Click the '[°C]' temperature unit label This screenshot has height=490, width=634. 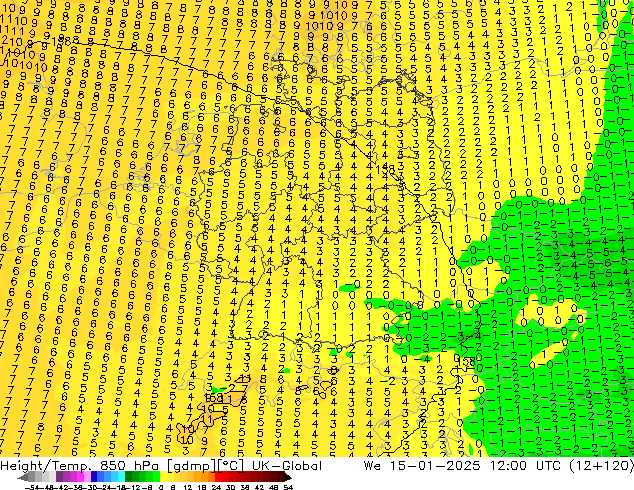pos(230,466)
